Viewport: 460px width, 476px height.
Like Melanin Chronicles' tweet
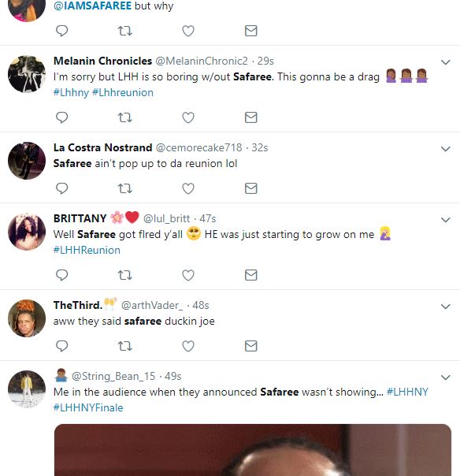(188, 117)
